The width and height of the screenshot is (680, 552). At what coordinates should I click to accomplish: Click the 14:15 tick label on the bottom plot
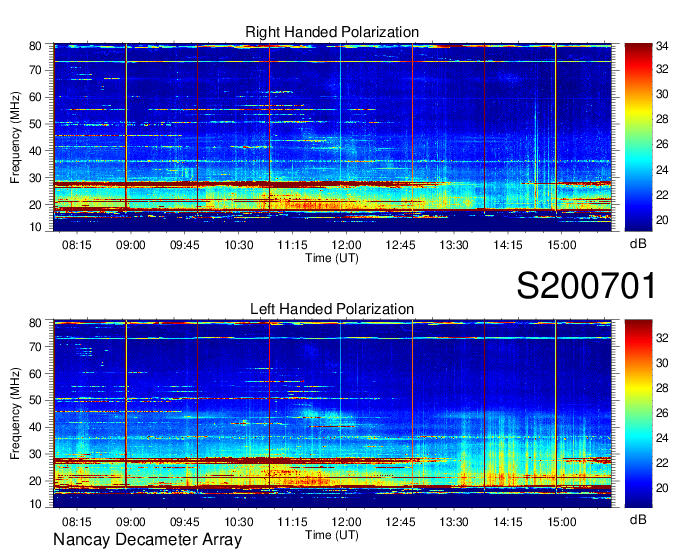pyautogui.click(x=508, y=522)
